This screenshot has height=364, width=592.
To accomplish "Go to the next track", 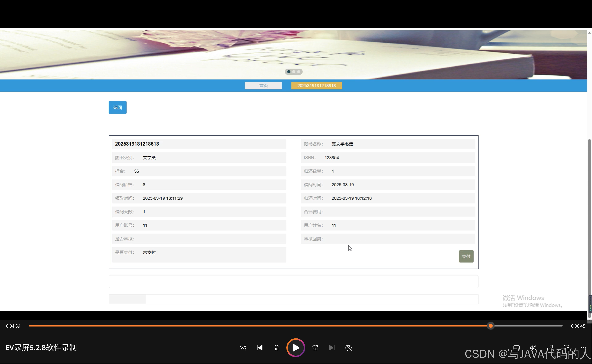I will point(332,348).
